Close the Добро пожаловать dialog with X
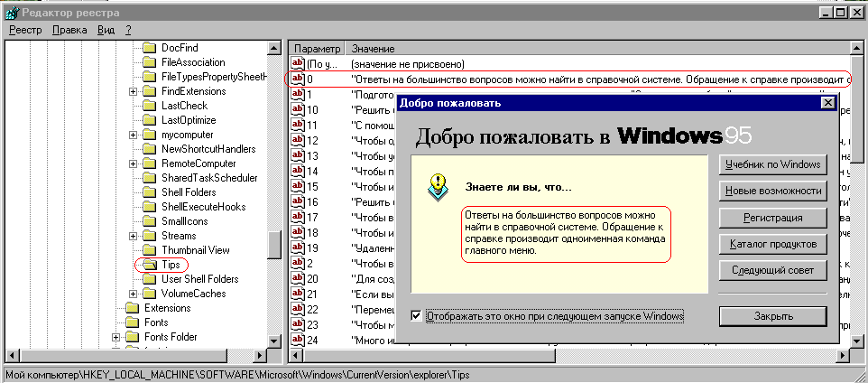Image resolution: width=868 pixels, height=383 pixels. pyautogui.click(x=826, y=103)
